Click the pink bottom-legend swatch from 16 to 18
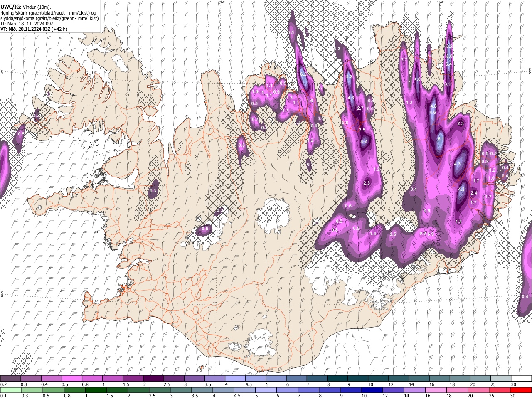 tap(435, 390)
